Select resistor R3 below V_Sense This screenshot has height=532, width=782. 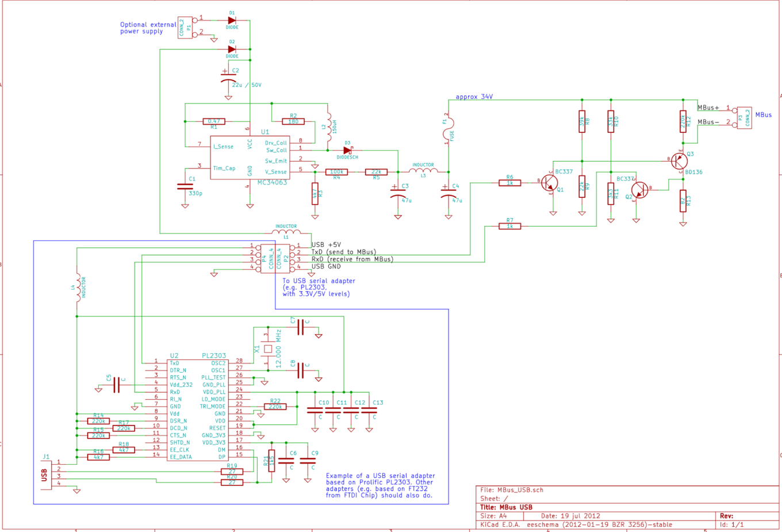click(x=315, y=194)
